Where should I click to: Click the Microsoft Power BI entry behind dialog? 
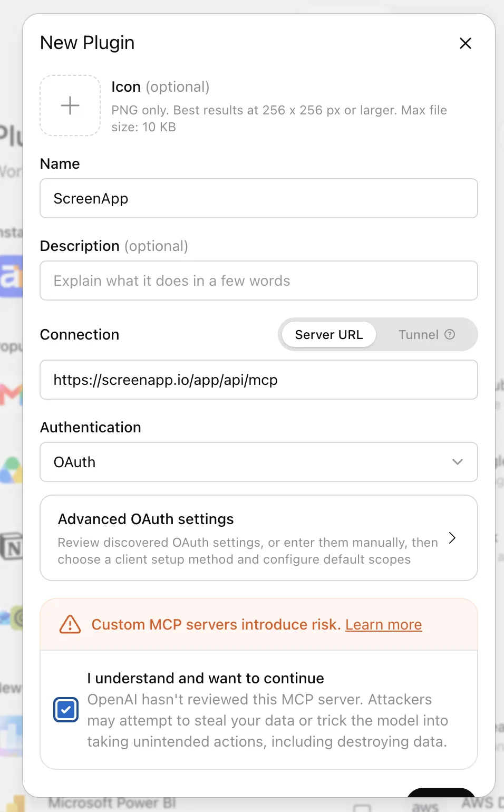pyautogui.click(x=112, y=803)
